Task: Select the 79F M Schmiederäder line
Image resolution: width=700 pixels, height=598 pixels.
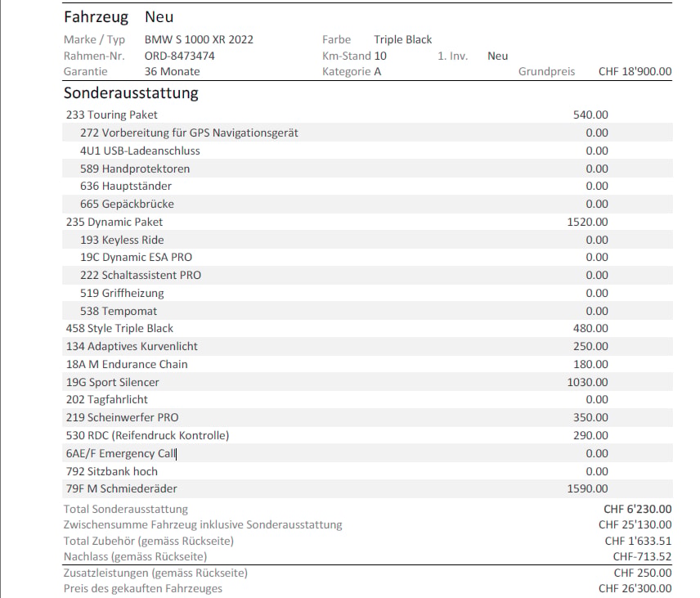Action: point(367,488)
